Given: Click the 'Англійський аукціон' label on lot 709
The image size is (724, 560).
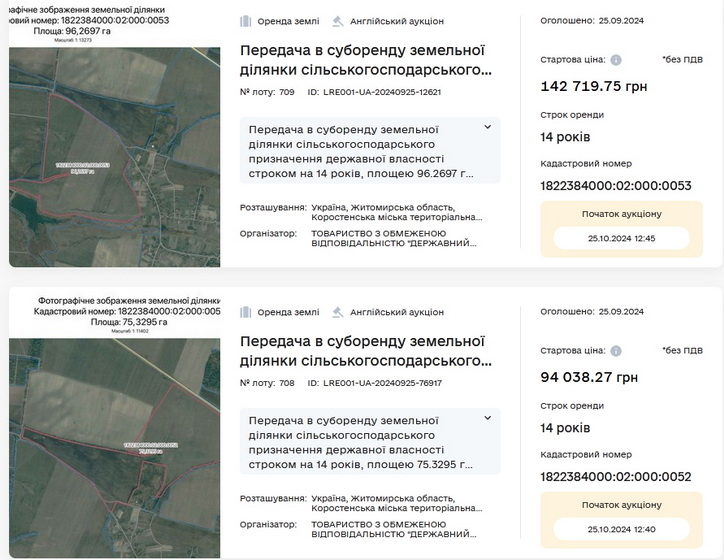Looking at the screenshot, I should pyautogui.click(x=395, y=21).
